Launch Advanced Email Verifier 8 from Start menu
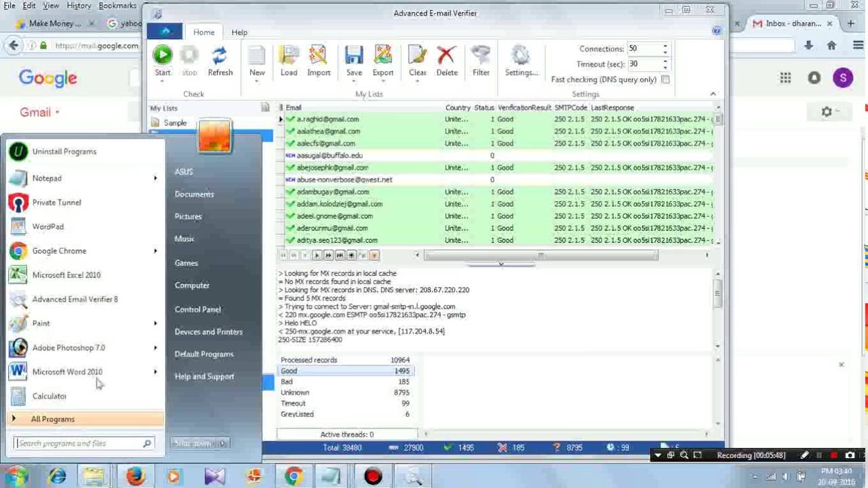Image resolution: width=868 pixels, height=488 pixels. tap(75, 299)
